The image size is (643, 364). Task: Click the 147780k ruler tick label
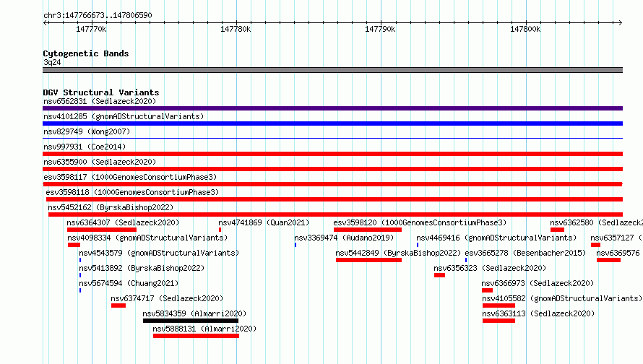236,29
